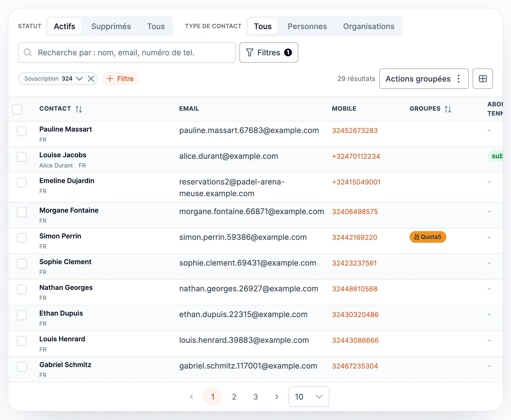
Task: Select the Emeline Dujardin row checkbox
Action: (x=22, y=183)
